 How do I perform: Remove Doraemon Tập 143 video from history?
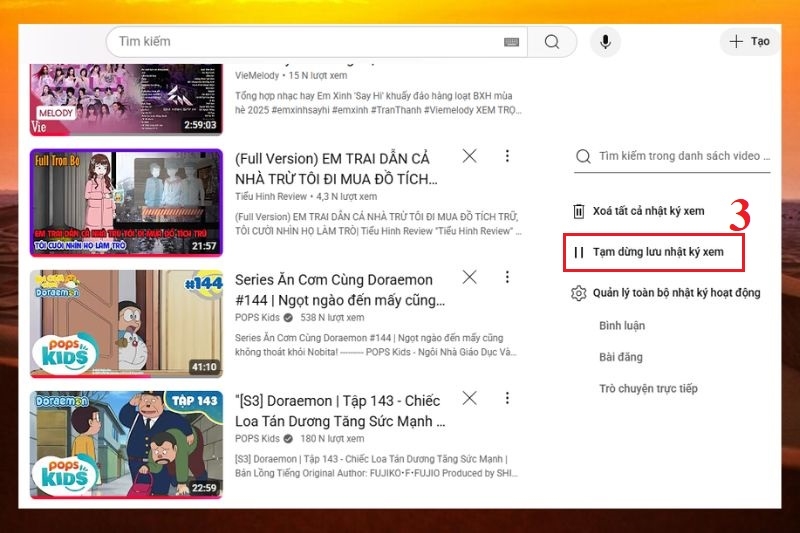pos(469,398)
